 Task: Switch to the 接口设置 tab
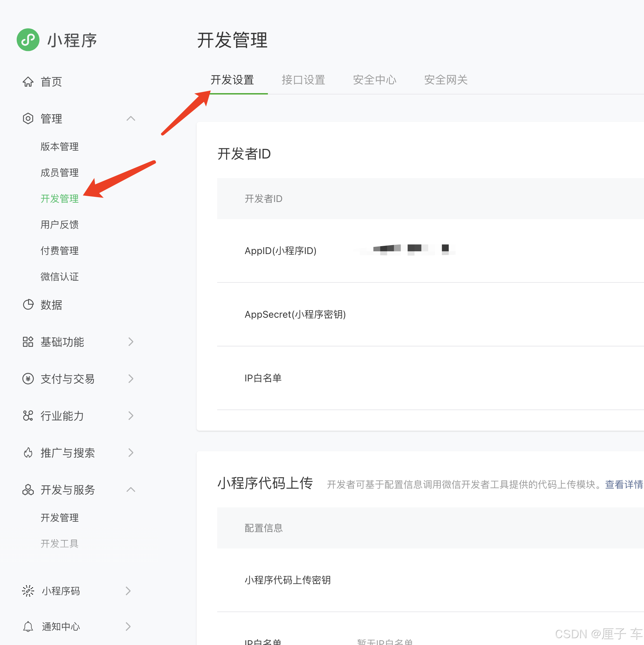click(304, 80)
